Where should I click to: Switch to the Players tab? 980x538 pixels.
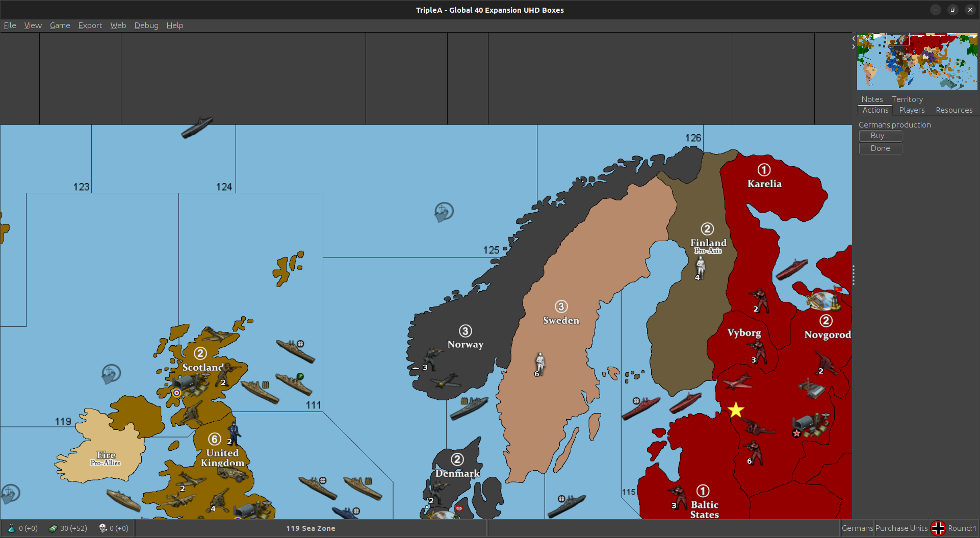pos(912,110)
